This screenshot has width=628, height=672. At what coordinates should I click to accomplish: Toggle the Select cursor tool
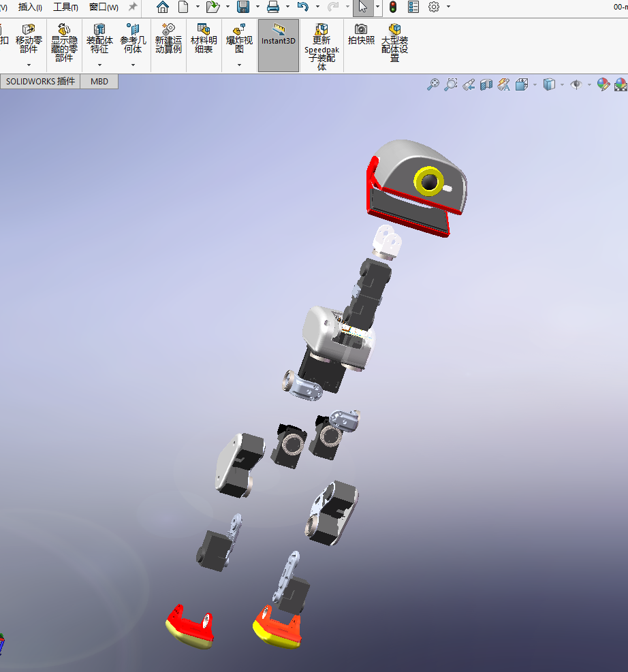[x=363, y=7]
